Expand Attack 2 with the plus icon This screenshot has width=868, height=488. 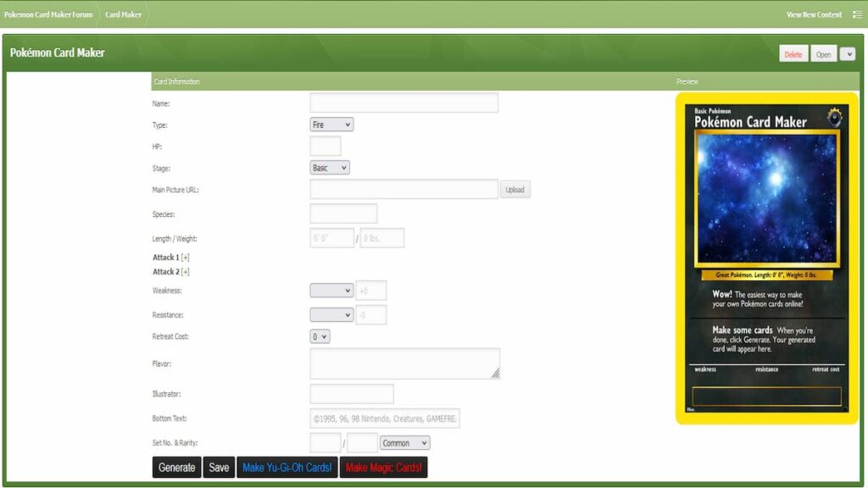click(185, 272)
